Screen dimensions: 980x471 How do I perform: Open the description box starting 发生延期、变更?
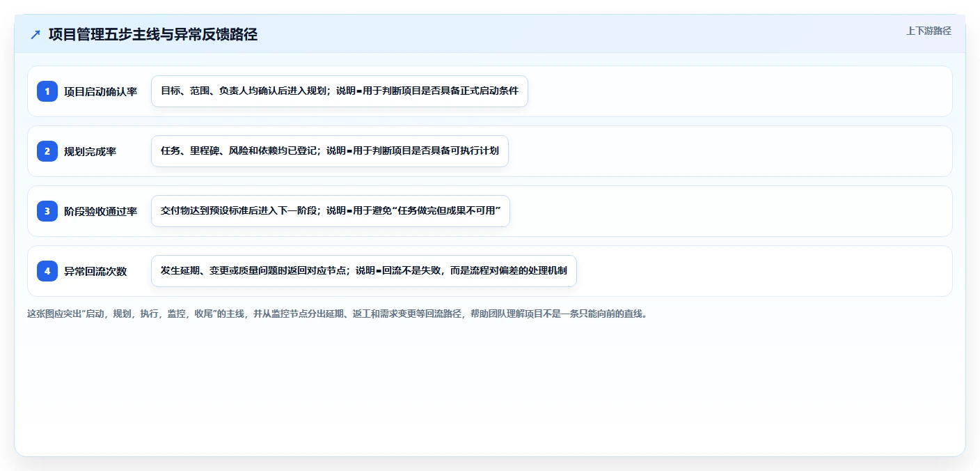click(364, 271)
